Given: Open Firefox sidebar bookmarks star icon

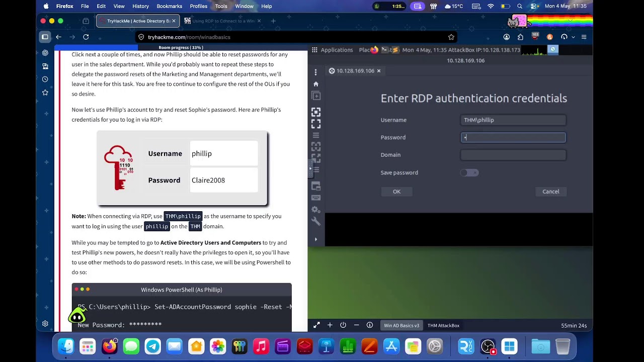Looking at the screenshot, I should click(45, 93).
